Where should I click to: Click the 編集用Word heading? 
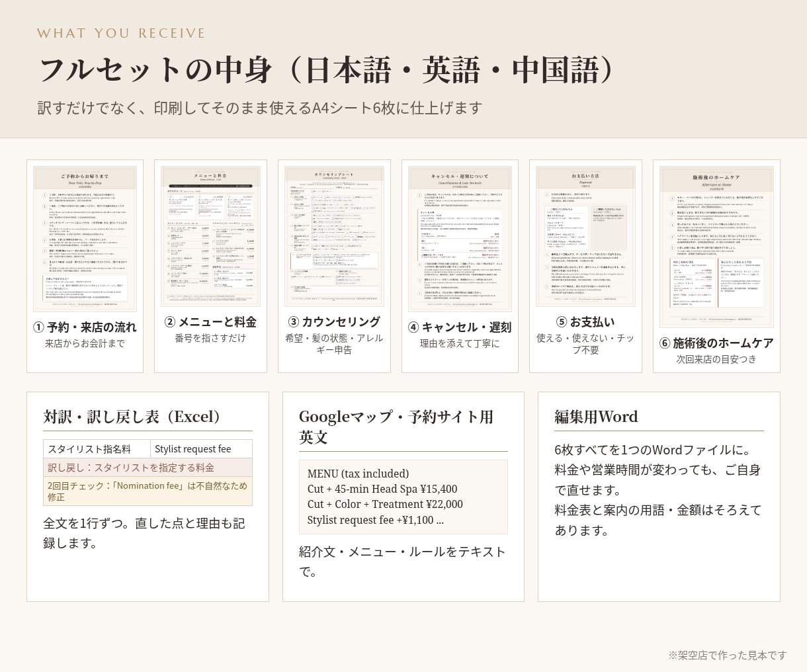tap(596, 417)
